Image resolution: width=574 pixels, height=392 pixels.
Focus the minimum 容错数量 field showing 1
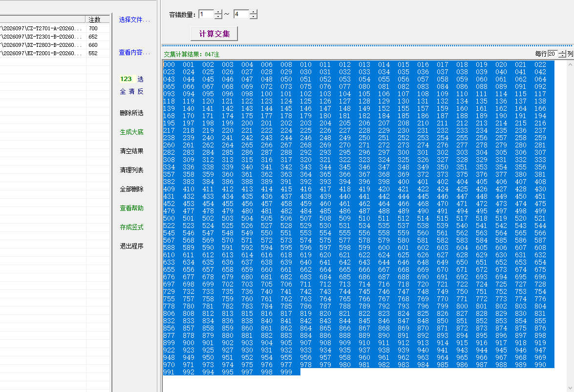[207, 14]
